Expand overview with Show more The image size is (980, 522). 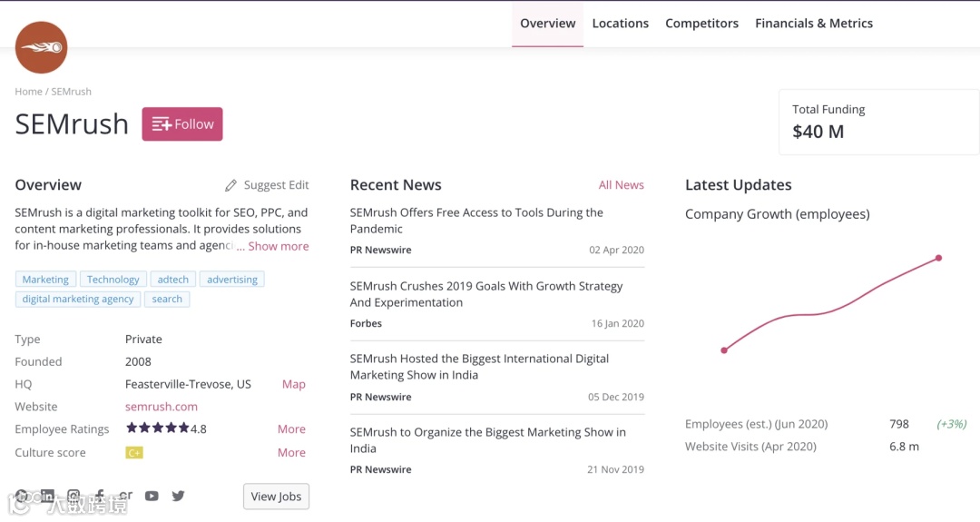tap(279, 246)
